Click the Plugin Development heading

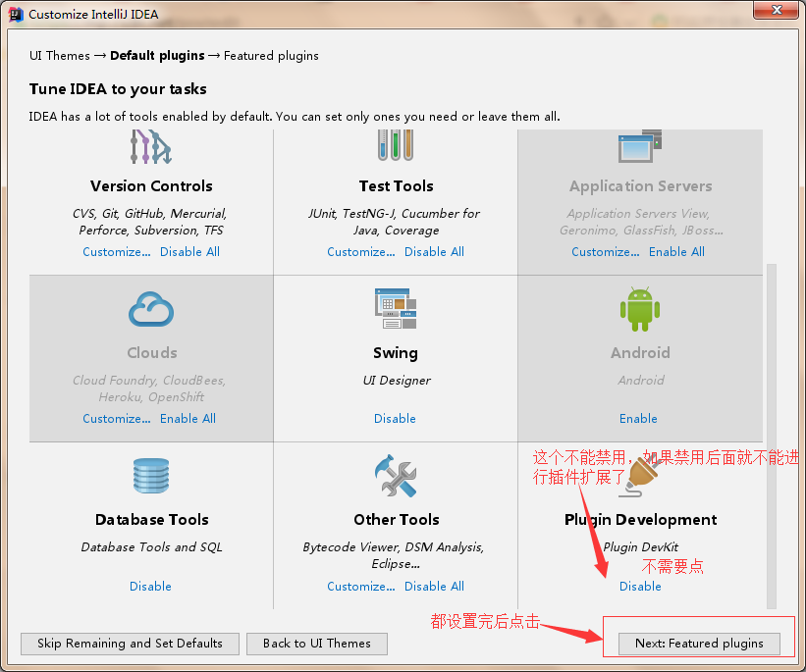[640, 520]
